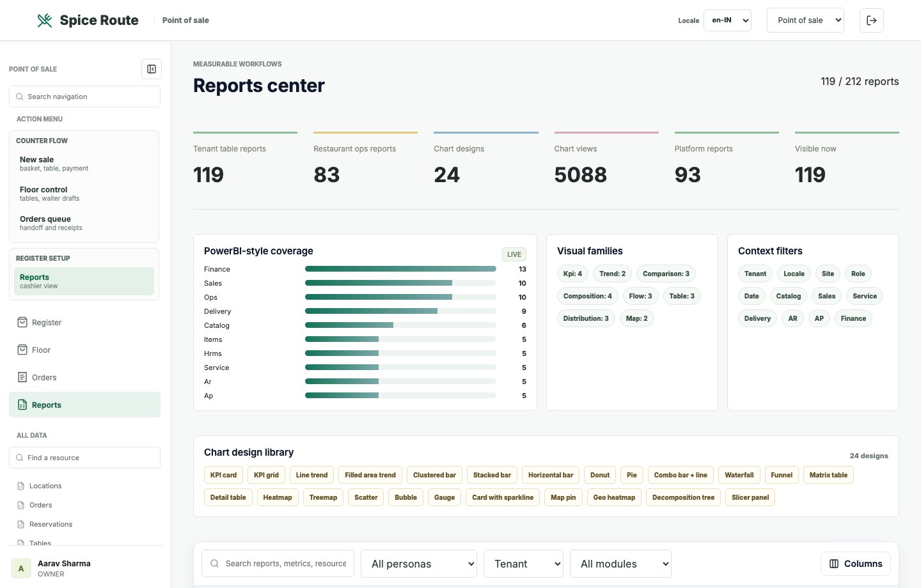
Task: Collapse the sidebar with the panel icon
Action: [152, 69]
